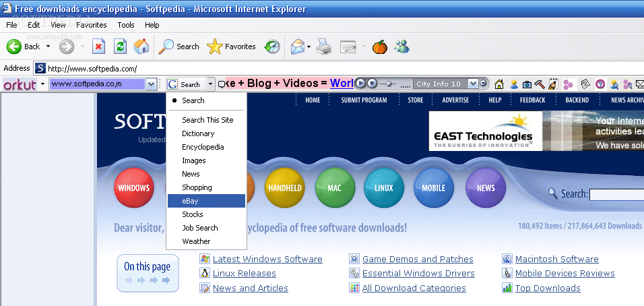Image resolution: width=644 pixels, height=306 pixels.
Task: Click the Softpedia S icon in address bar
Action: click(x=40, y=68)
